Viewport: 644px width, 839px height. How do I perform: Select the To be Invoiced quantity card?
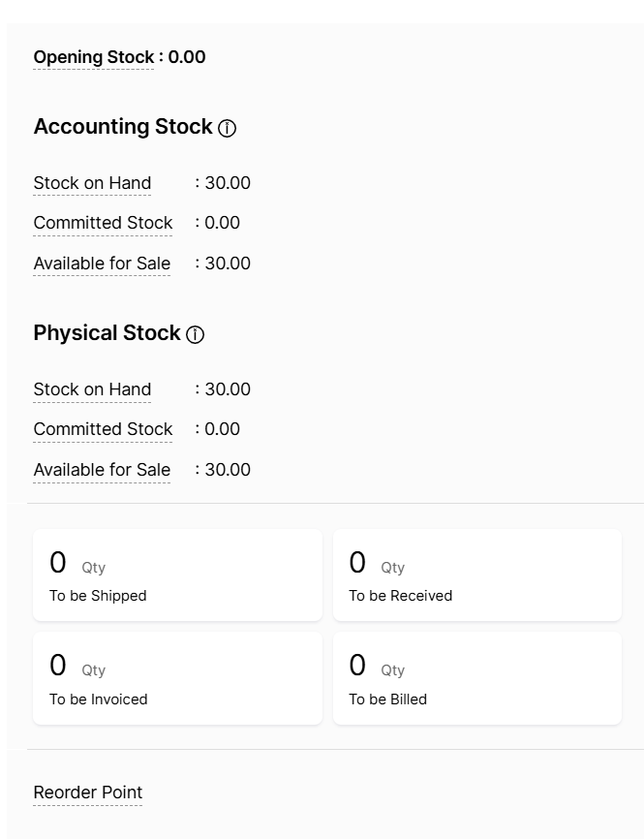pyautogui.click(x=177, y=678)
